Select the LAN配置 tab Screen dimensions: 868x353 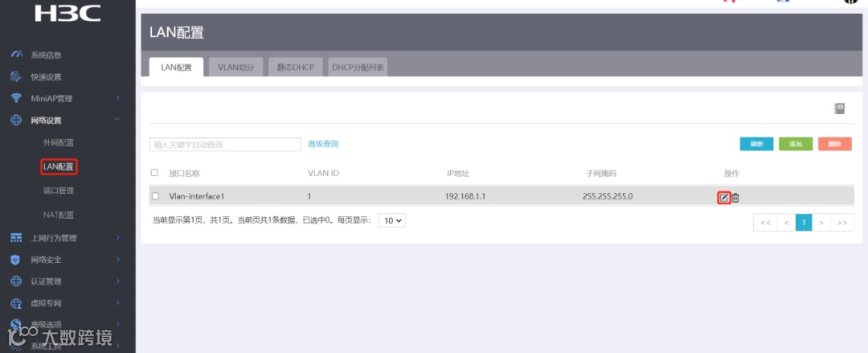pos(176,68)
